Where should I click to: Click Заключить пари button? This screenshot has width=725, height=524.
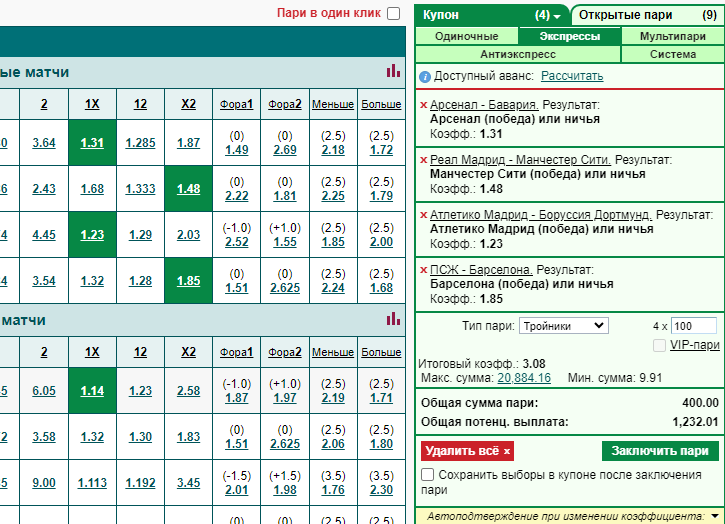tap(660, 451)
